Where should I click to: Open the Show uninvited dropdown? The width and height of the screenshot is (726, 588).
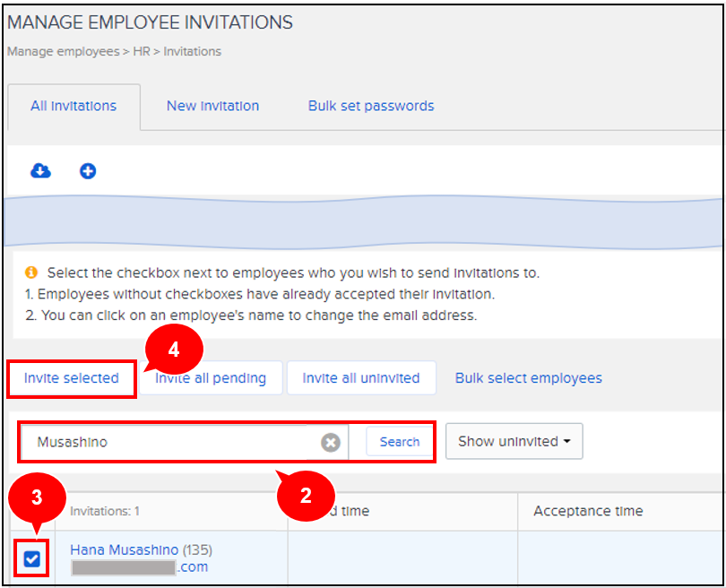pos(514,441)
